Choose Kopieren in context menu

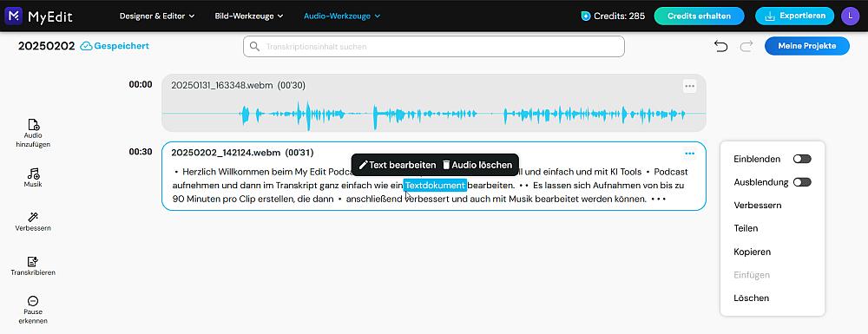point(753,252)
